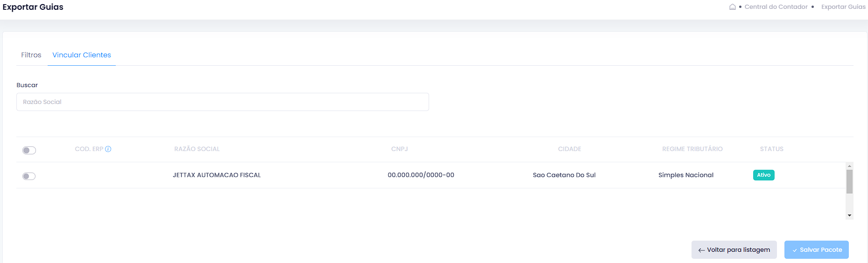The height and width of the screenshot is (263, 868).
Task: Click the CIDADE column header
Action: [x=570, y=149]
